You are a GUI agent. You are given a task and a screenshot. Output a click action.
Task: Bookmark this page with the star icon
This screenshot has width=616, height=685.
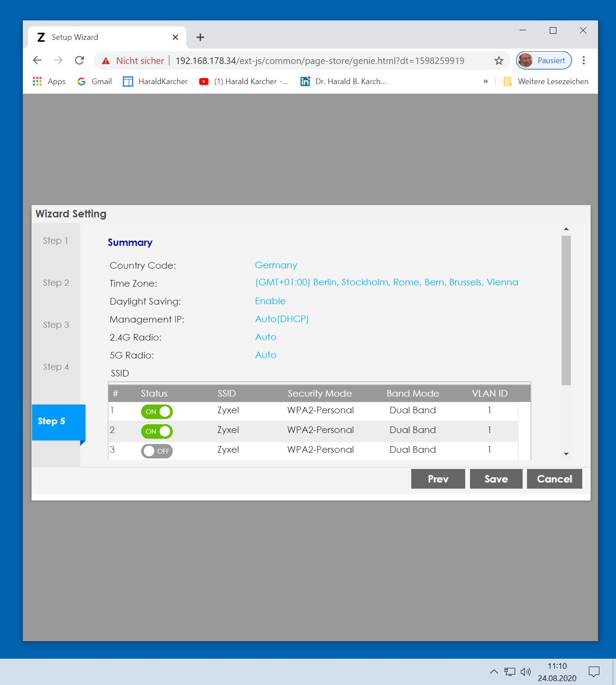pyautogui.click(x=498, y=60)
